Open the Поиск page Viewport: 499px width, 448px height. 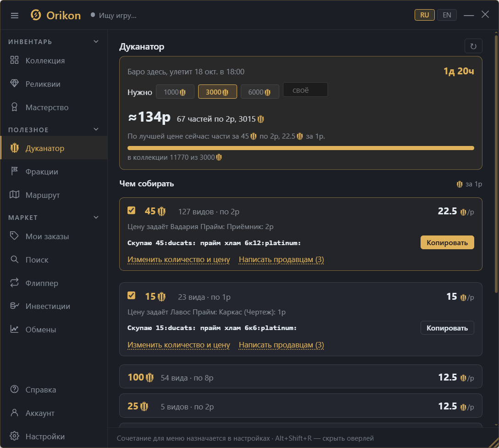54,260
